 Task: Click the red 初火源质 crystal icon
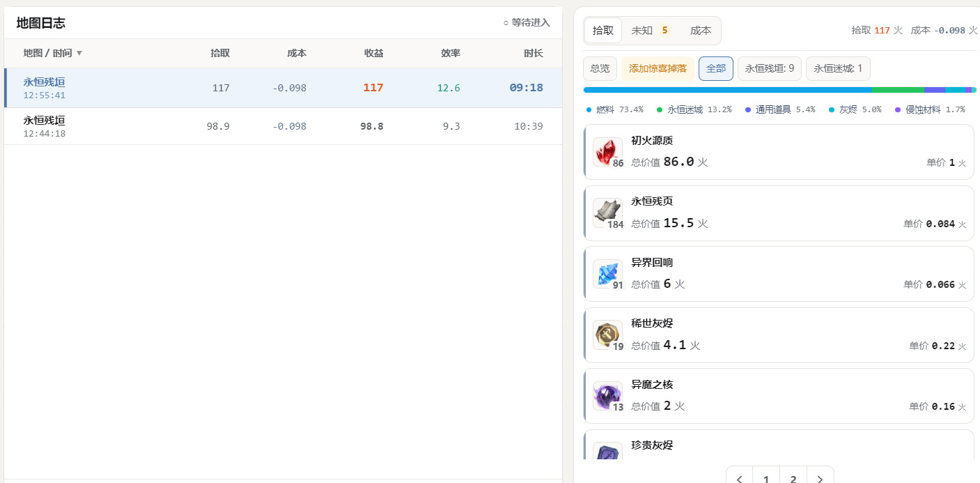click(x=607, y=152)
